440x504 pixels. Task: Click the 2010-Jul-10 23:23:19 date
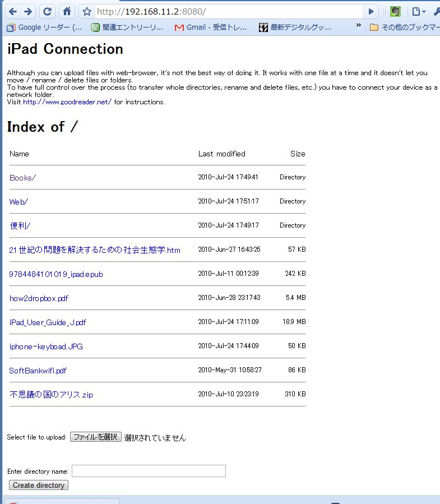(x=229, y=394)
